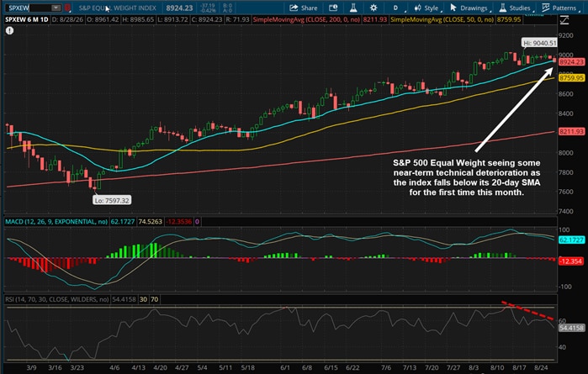Click the red 8924.23 price axis tag
Image resolution: width=588 pixels, height=374 pixels.
tap(571, 62)
